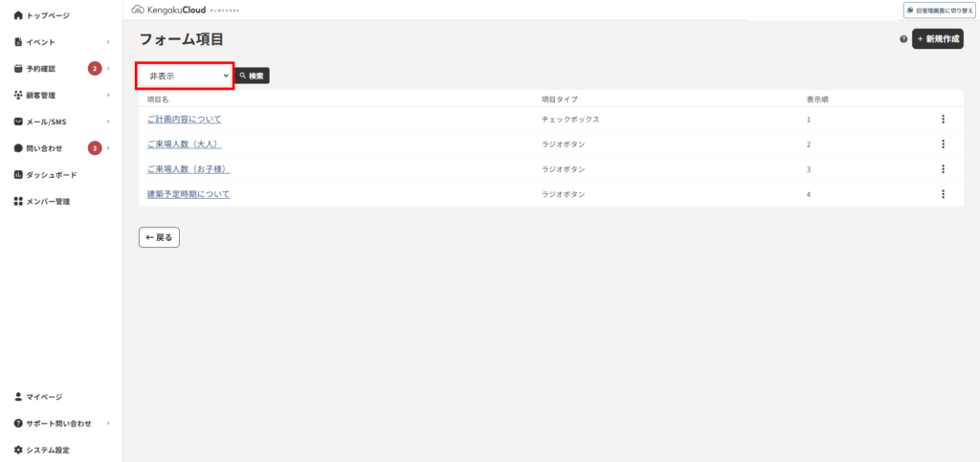Go to トップページ via home icon
The image size is (980, 462).
pyautogui.click(x=42, y=15)
